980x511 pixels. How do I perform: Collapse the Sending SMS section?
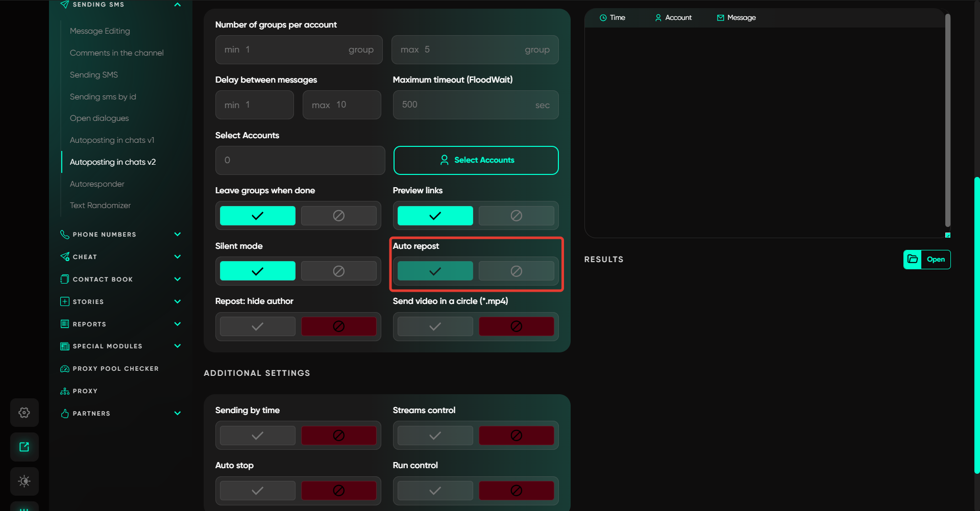[177, 5]
